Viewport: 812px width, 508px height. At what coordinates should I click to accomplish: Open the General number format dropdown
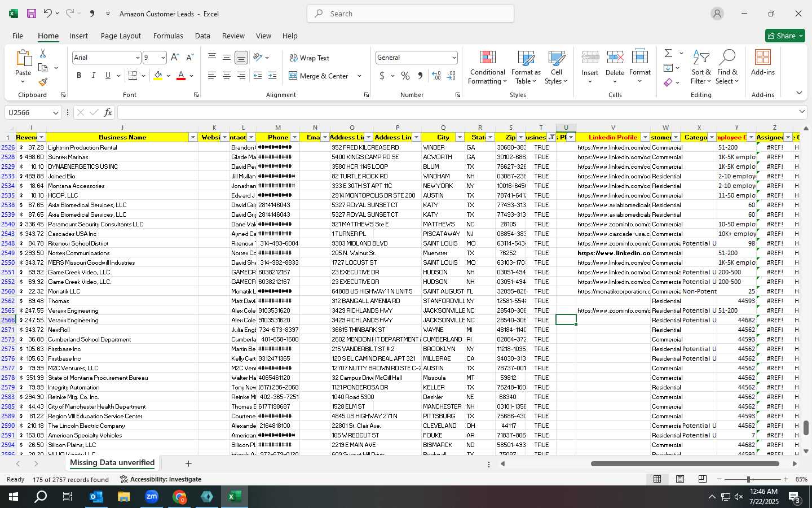[454, 58]
